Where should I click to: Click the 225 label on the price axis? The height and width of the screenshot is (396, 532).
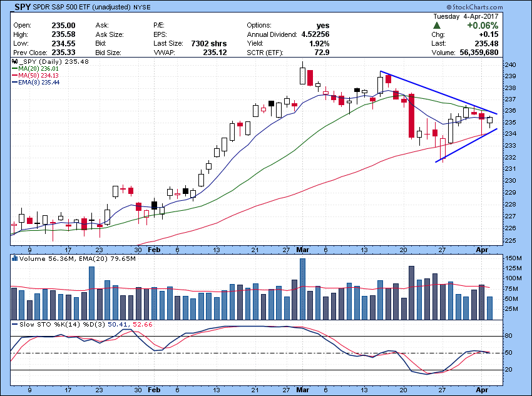[x=510, y=241]
